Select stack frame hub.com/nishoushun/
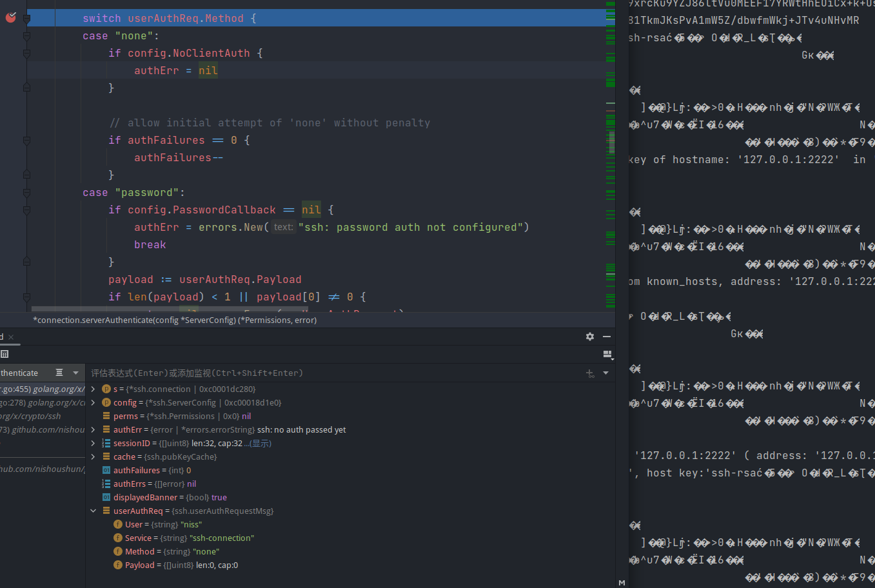 click(43, 469)
